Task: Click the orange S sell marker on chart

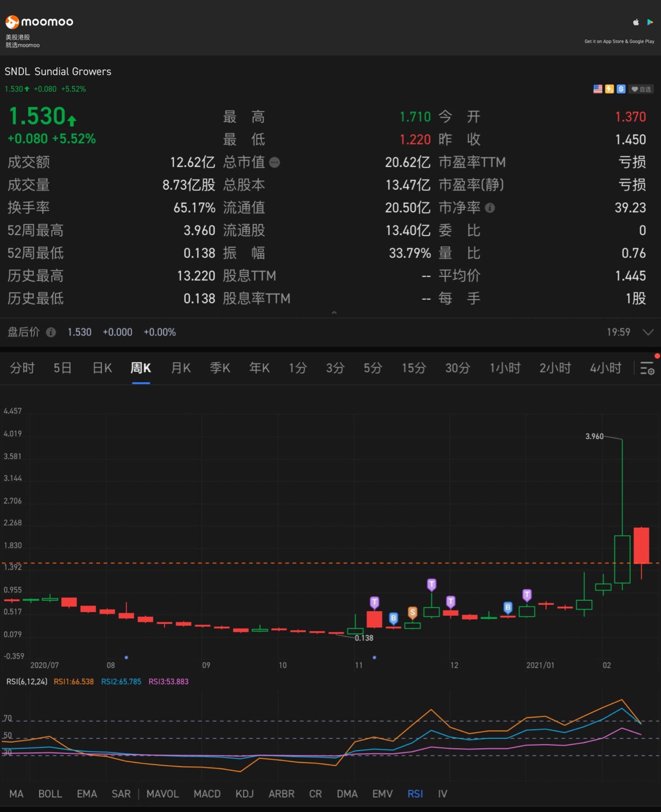Action: coord(412,612)
